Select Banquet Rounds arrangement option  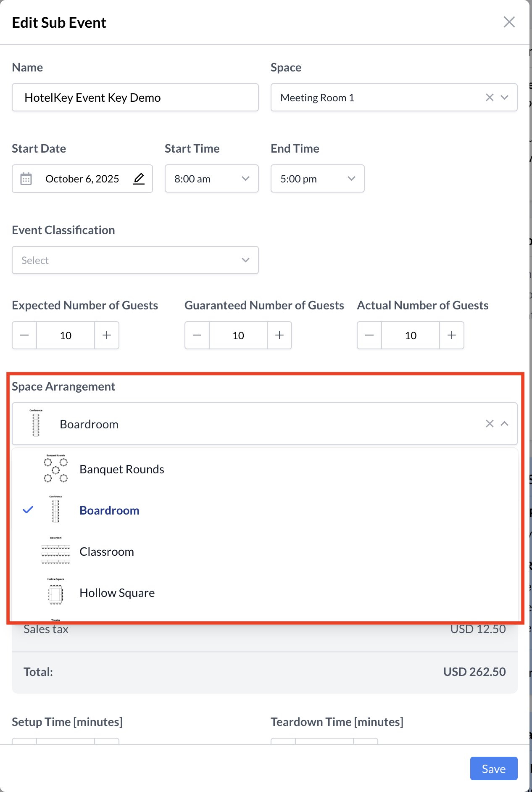pos(122,469)
